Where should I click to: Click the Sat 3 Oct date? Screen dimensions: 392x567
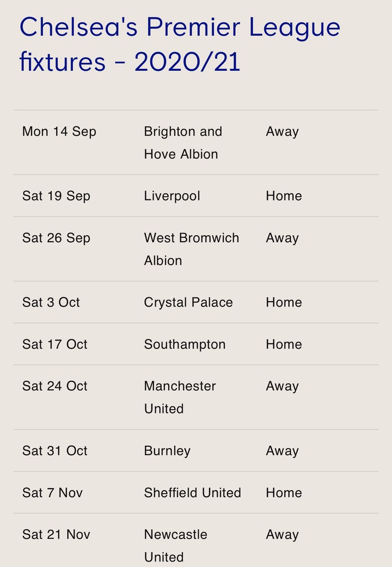[x=51, y=302]
